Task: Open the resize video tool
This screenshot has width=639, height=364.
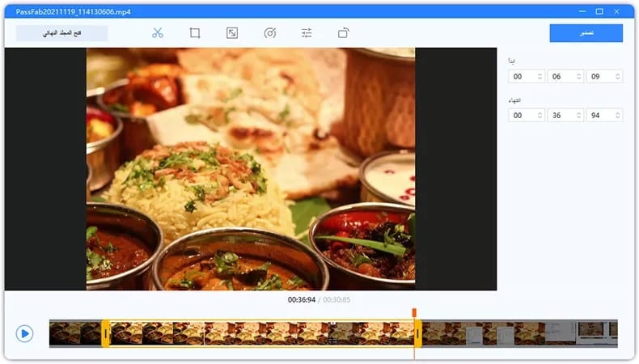Action: click(232, 33)
